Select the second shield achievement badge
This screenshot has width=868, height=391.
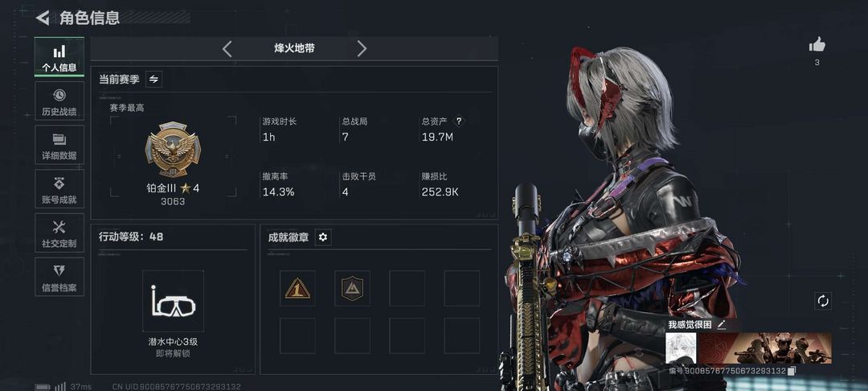coord(352,288)
